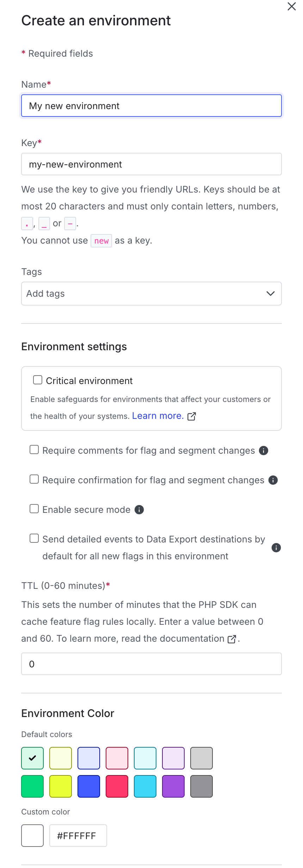This screenshot has height=868, width=303.
Task: Enable Require comments for flag changes
Action: (x=34, y=449)
